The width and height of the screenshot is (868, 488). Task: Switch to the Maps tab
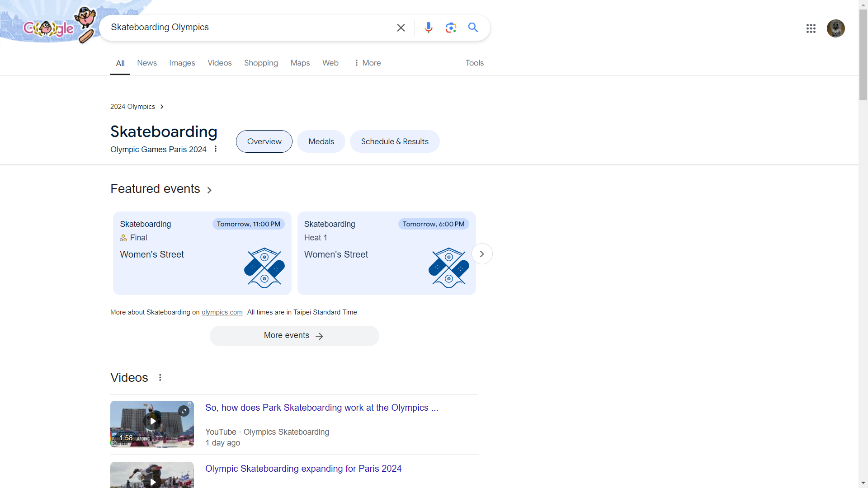(300, 63)
